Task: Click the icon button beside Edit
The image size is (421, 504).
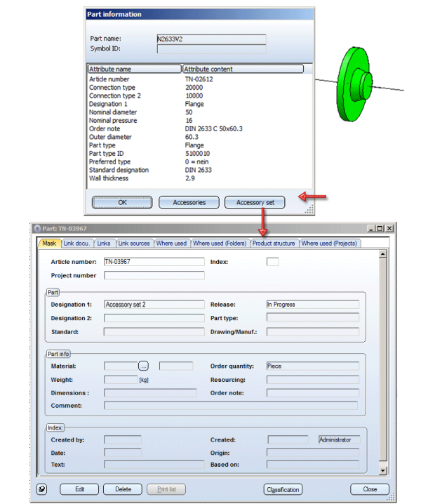Action: [42, 489]
